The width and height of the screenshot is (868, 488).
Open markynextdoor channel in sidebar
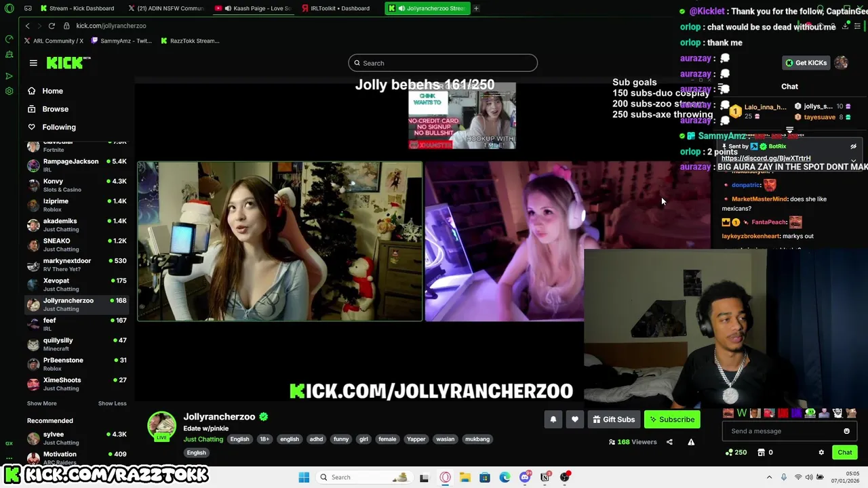pos(76,264)
